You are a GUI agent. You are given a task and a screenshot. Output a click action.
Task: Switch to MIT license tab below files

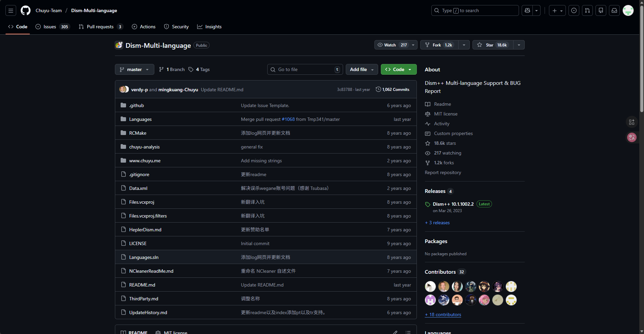172,332
